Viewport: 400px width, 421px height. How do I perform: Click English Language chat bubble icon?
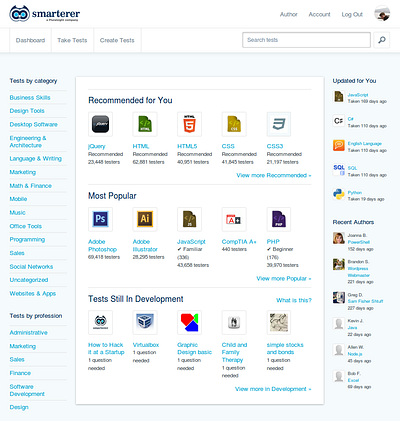[339, 145]
